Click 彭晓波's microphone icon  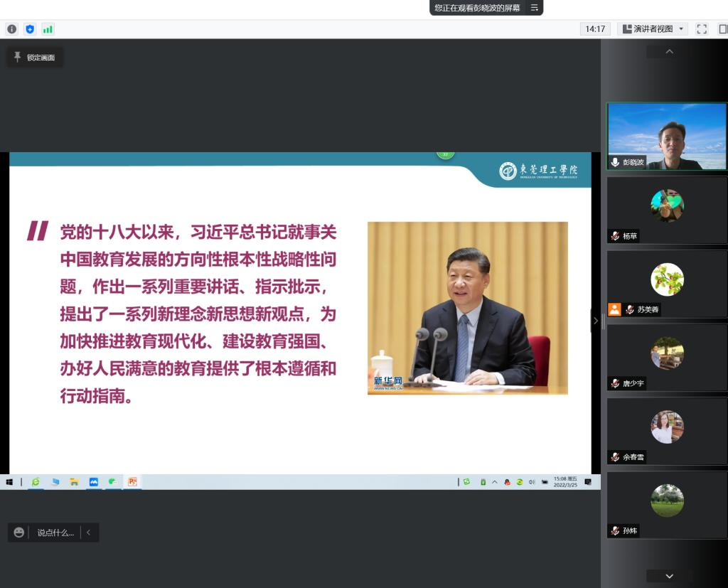click(615, 162)
